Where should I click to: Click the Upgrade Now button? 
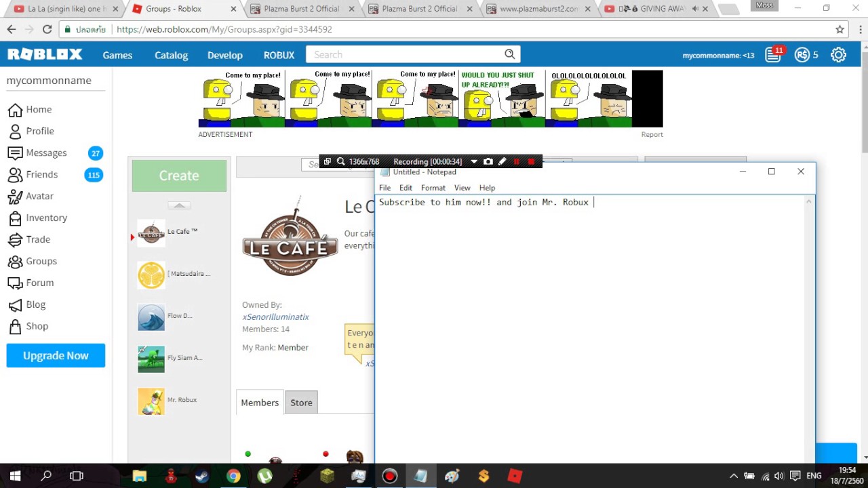56,355
